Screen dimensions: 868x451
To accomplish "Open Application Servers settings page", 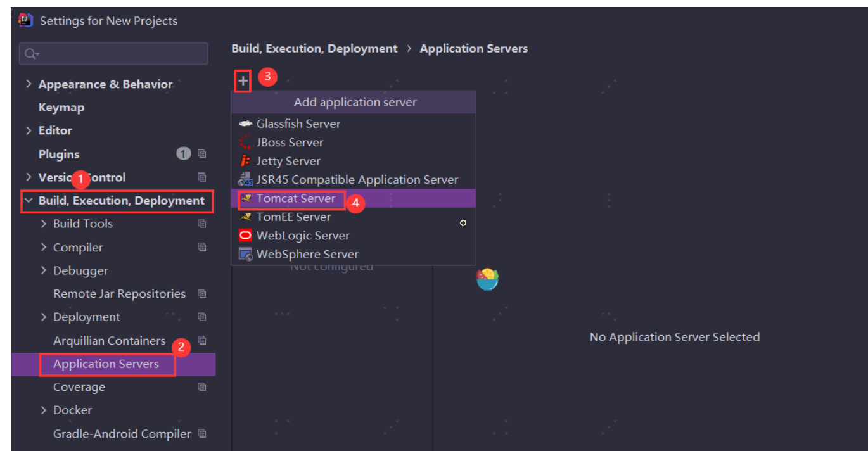I will [106, 364].
